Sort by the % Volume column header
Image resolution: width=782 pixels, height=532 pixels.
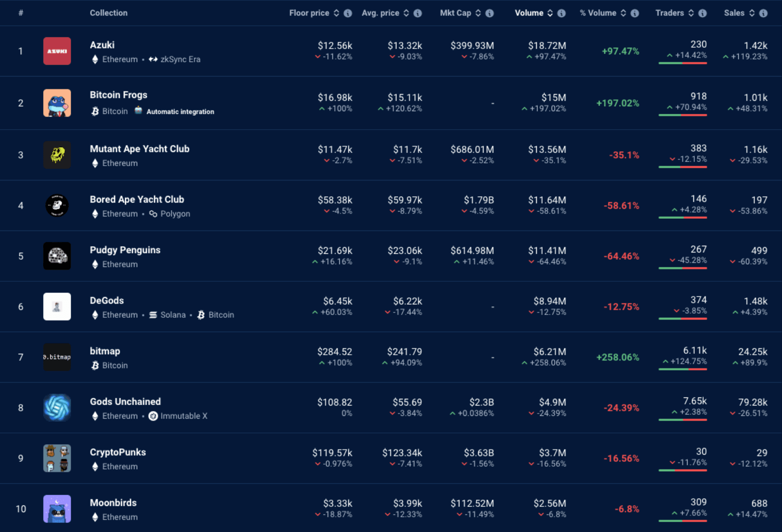click(598, 13)
